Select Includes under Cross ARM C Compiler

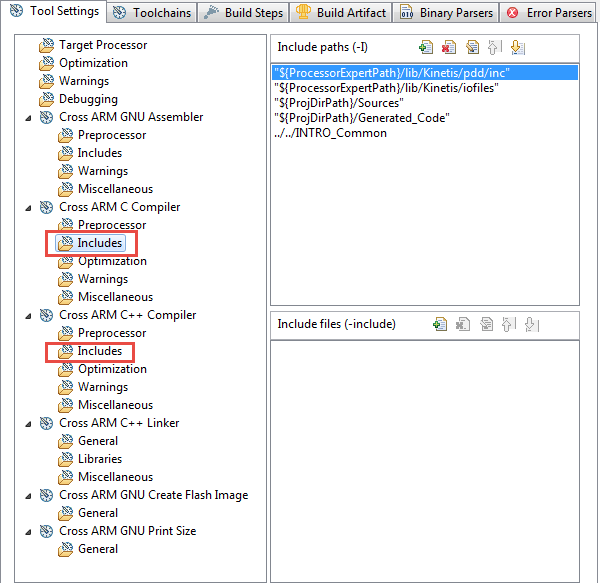pos(100,243)
